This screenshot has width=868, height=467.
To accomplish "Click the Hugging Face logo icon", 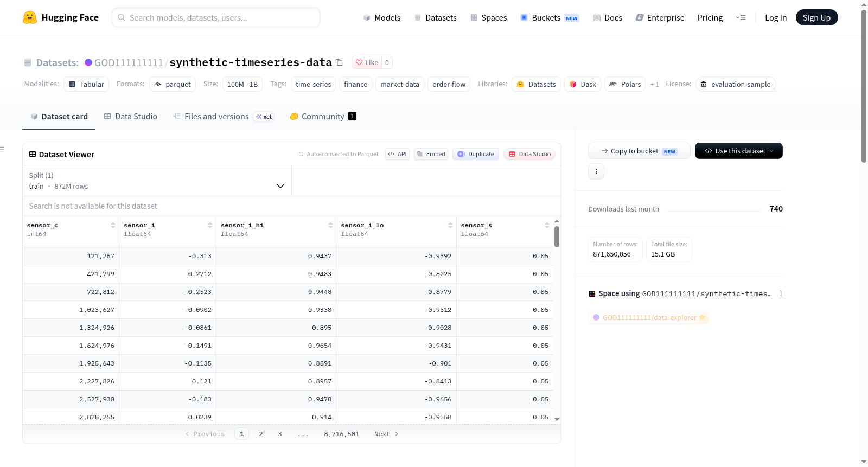I will point(30,17).
